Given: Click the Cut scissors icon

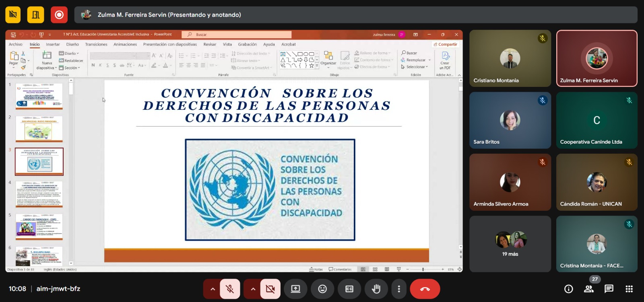Looking at the screenshot, I should coord(23,53).
